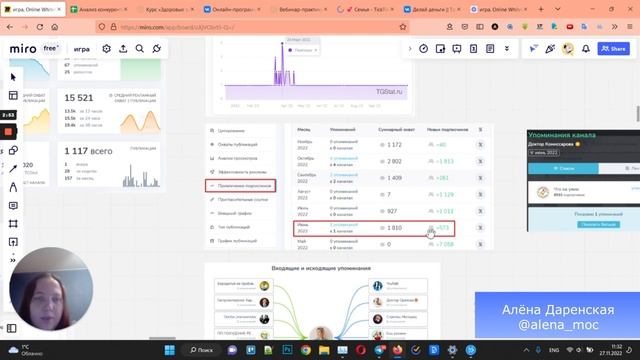Switch to the Анализ конкурентов tab
Screen dimensions: 640x360
pyautogui.click(x=99, y=9)
